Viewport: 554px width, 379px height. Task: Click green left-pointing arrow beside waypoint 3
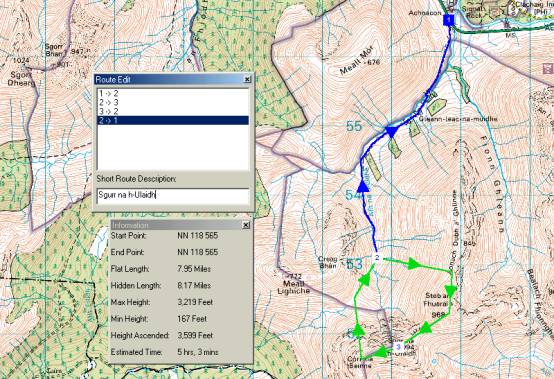381,353
